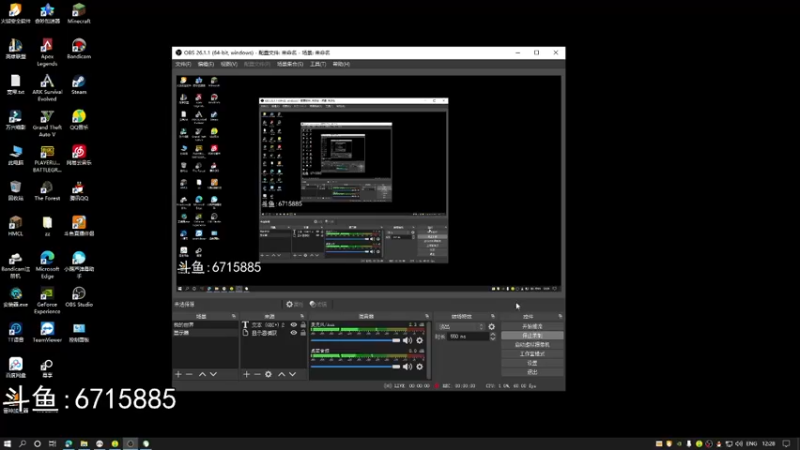Toggle visibility eye of Text (GDI+) source
This screenshot has height=450, width=800.
(x=294, y=324)
